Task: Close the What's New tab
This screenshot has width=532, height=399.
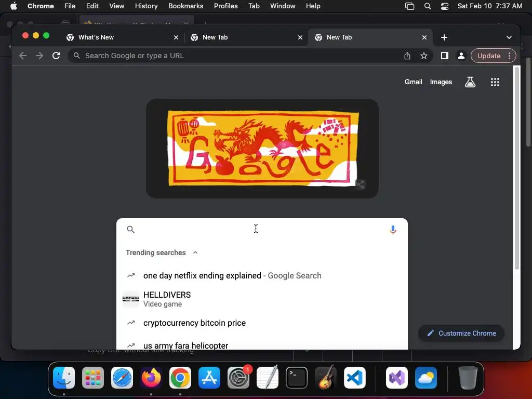Action: 176,37
